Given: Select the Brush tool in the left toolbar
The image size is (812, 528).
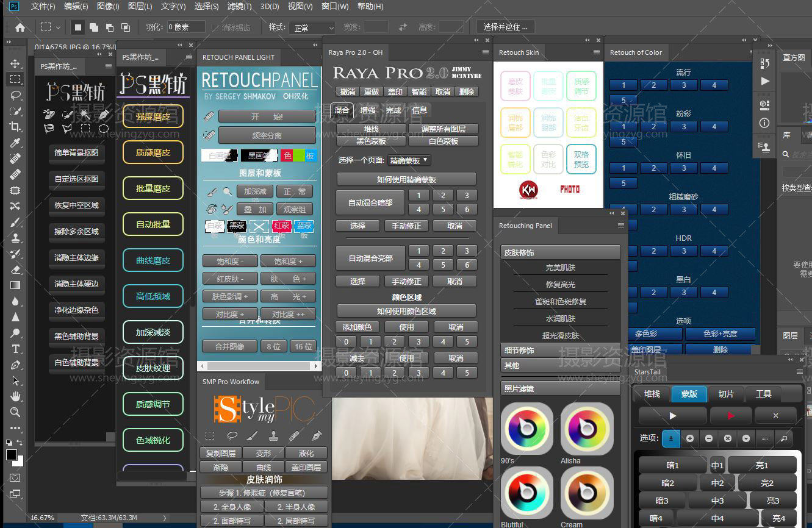Looking at the screenshot, I should tap(15, 222).
